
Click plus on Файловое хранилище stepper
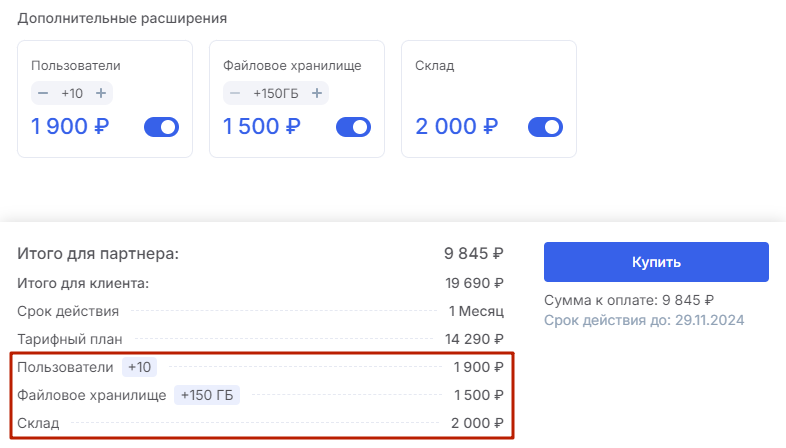(317, 93)
